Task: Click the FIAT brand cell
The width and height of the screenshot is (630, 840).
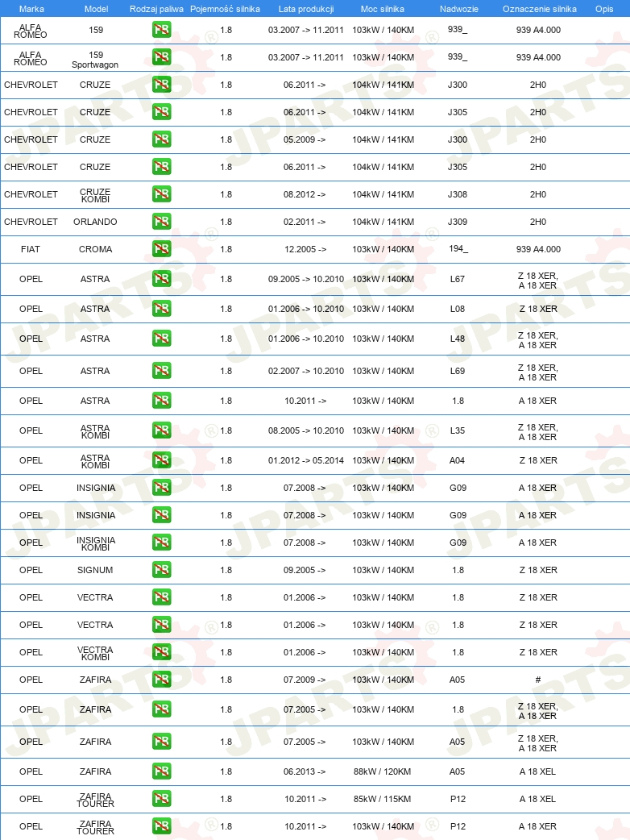Action: 31,248
